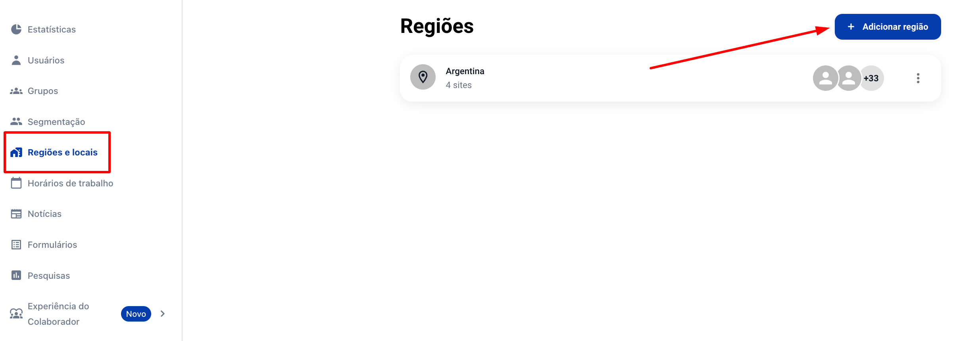This screenshot has width=980, height=341.
Task: Click the Horários de trabalho calendar icon
Action: pos(16,183)
